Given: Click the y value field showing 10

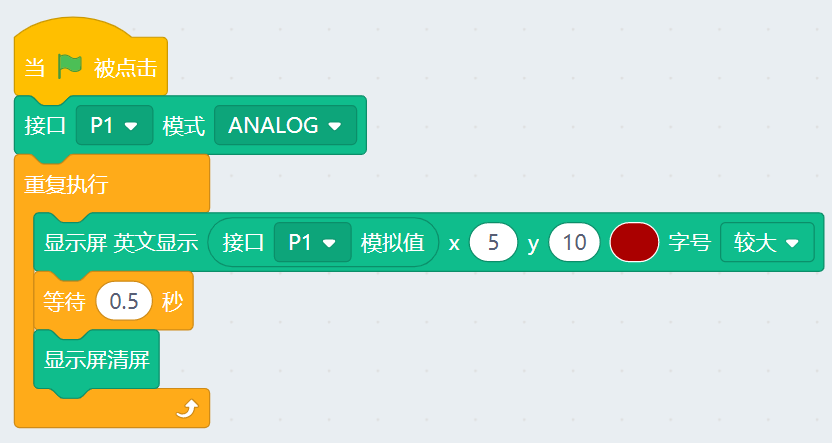Looking at the screenshot, I should click(x=574, y=242).
